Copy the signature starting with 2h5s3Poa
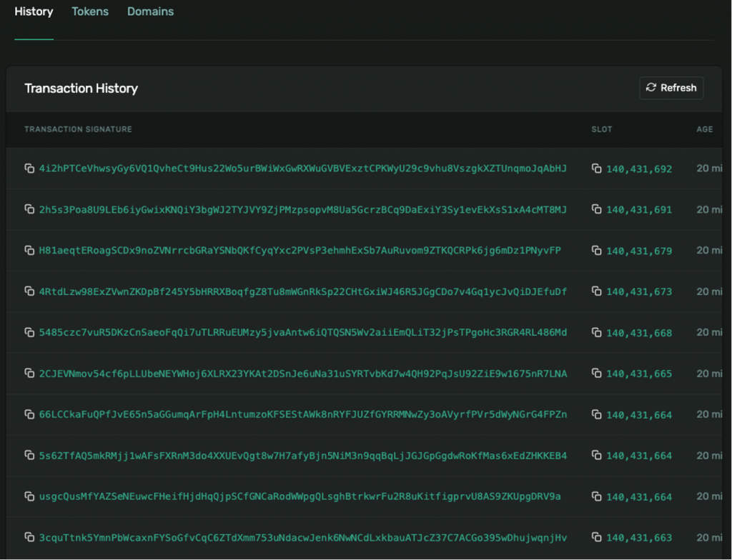The image size is (732, 560). click(x=29, y=209)
